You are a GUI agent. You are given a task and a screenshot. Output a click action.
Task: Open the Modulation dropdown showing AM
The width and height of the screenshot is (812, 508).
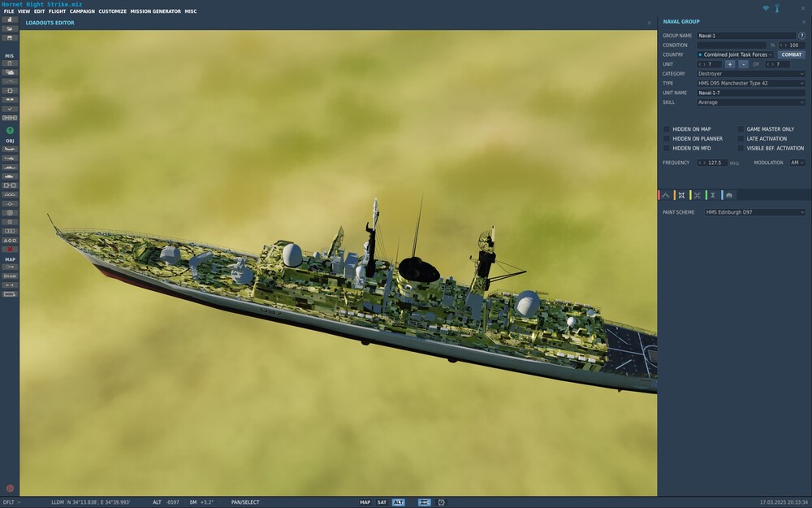[x=797, y=163]
